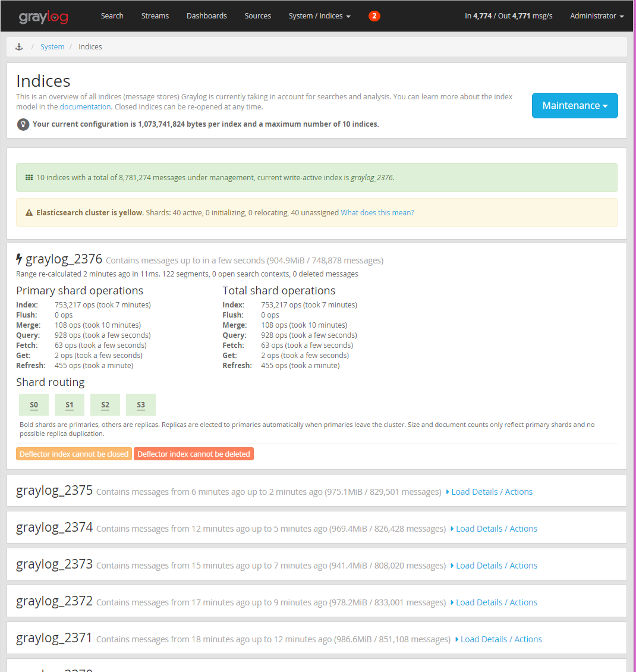The image size is (636, 672).
Task: Open Dashboards from the navbar
Action: click(207, 16)
